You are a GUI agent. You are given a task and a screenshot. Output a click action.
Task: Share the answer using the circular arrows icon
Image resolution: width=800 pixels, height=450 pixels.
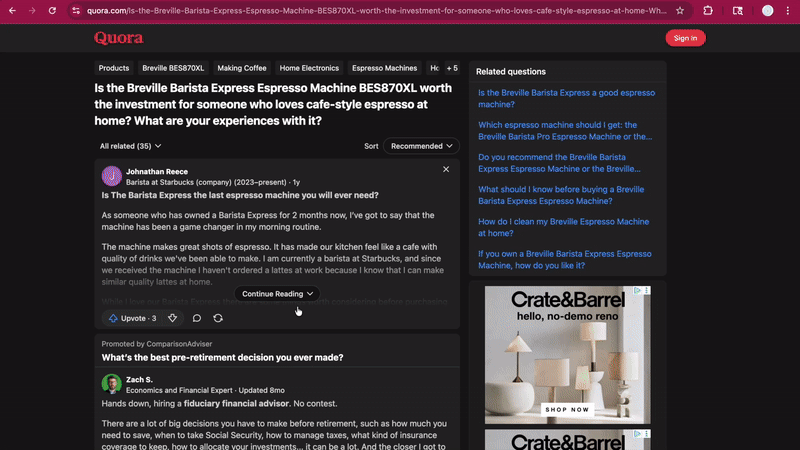tap(218, 318)
